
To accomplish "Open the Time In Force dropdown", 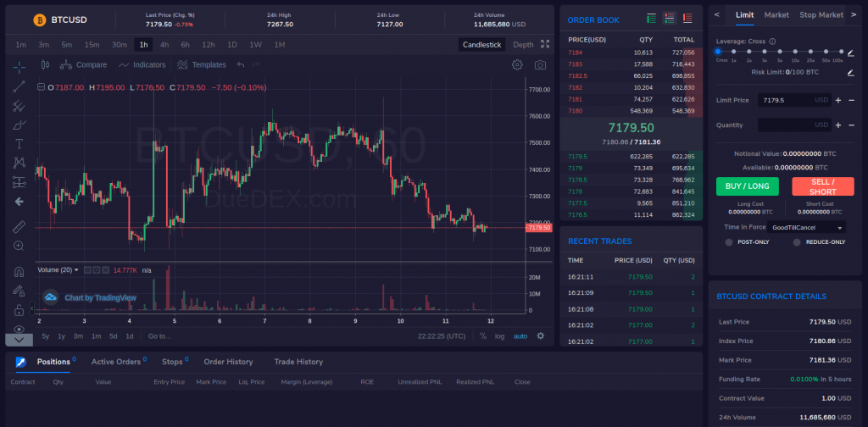I will pyautogui.click(x=806, y=227).
